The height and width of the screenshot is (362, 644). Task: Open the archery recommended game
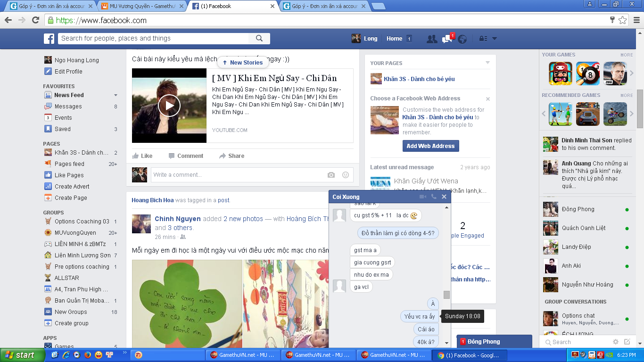[561, 114]
